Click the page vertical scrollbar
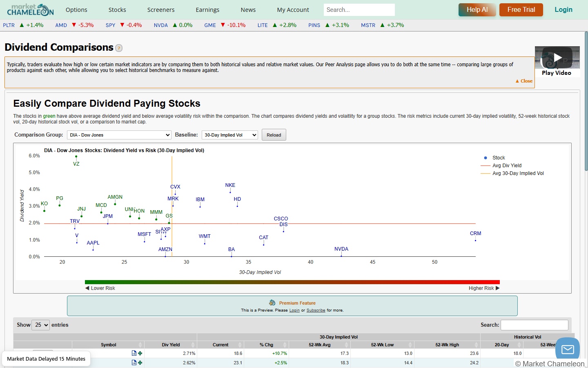 (586, 101)
